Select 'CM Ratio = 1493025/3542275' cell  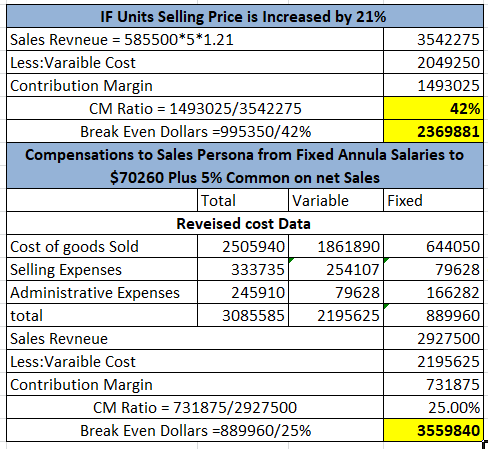click(x=195, y=108)
